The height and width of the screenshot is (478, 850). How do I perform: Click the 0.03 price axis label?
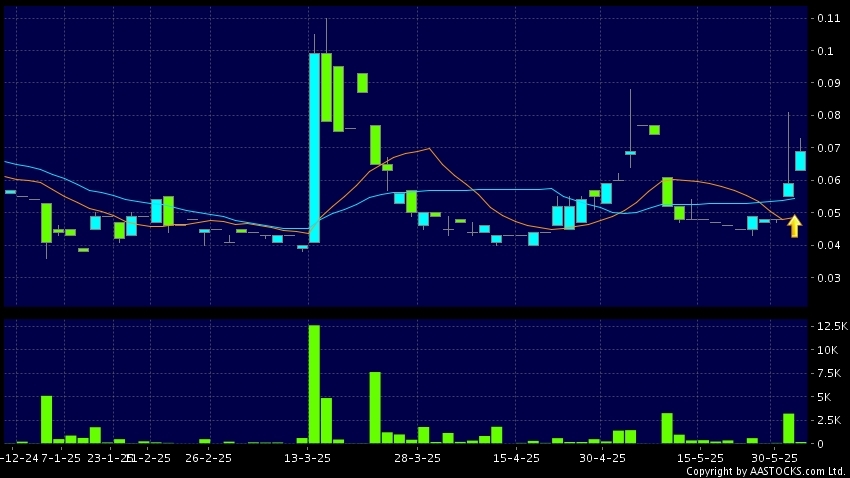828,278
